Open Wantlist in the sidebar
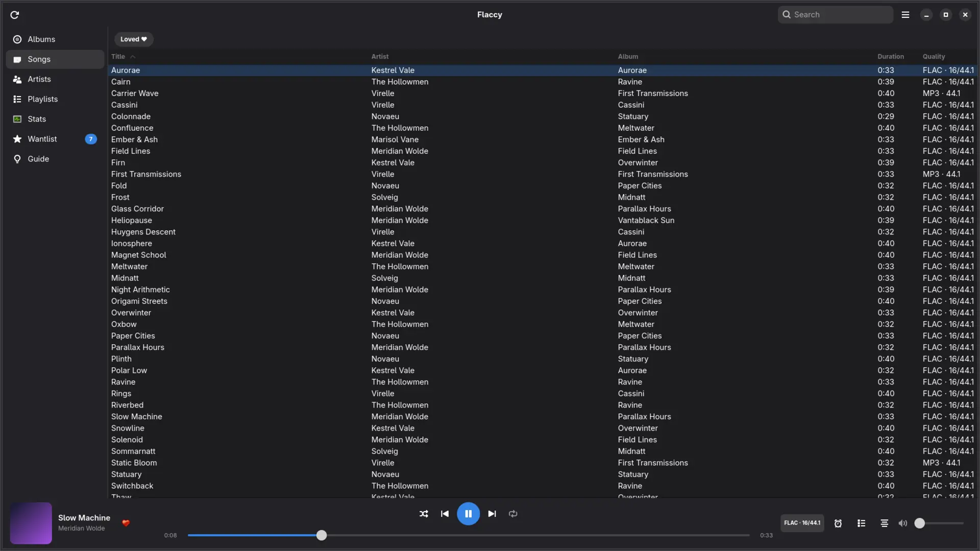Image resolution: width=980 pixels, height=551 pixels. [x=55, y=139]
